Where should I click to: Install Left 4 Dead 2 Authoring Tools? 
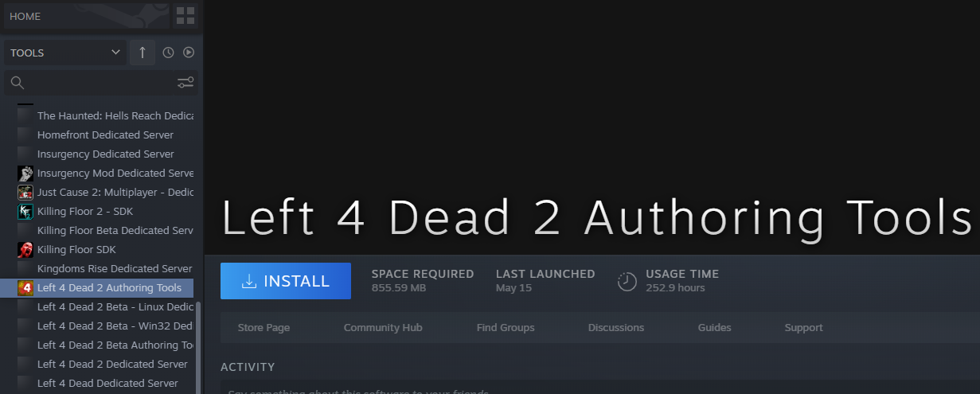286,281
